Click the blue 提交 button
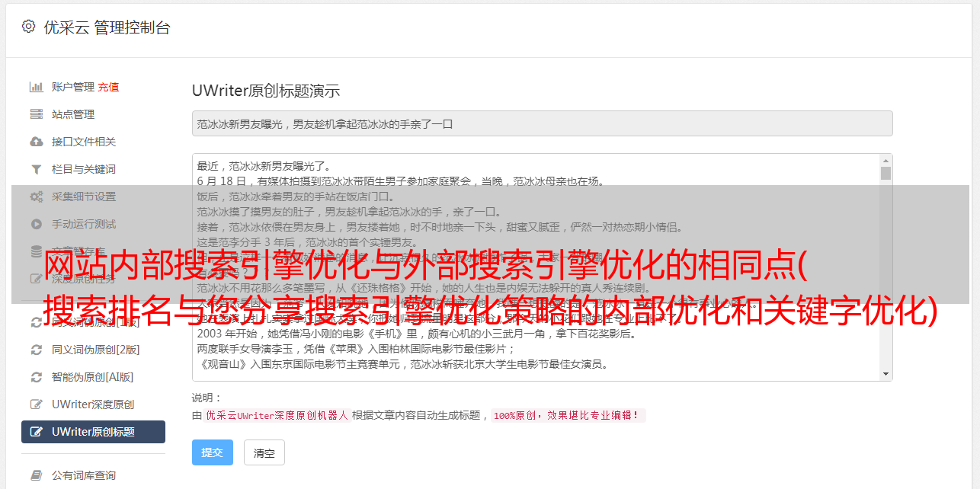Viewport: 980px width, 489px height. tap(213, 452)
